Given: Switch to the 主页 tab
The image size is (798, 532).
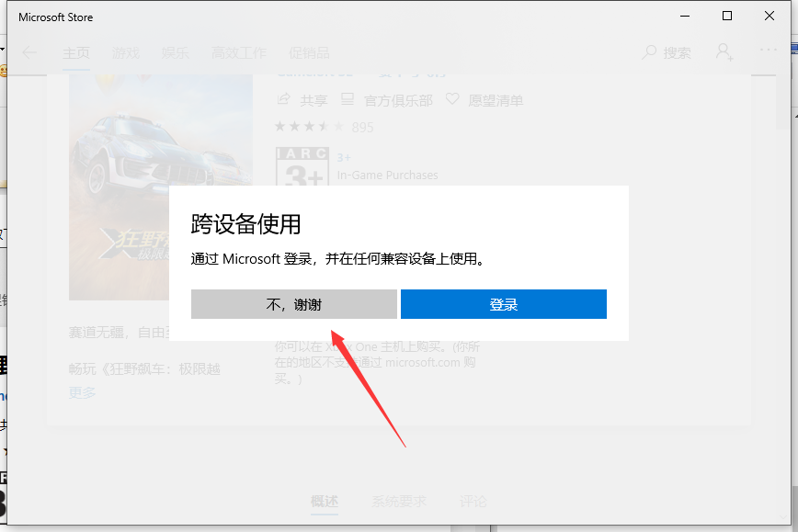Looking at the screenshot, I should click(76, 52).
